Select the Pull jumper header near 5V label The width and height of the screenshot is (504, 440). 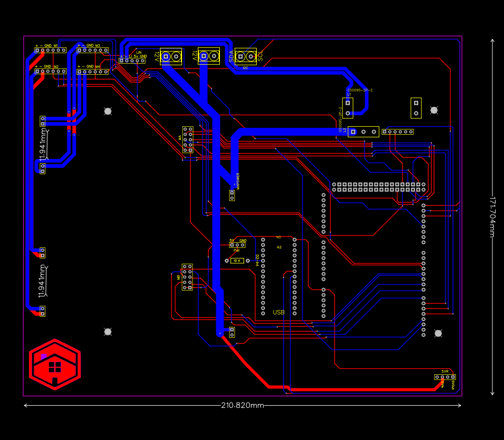237,245
